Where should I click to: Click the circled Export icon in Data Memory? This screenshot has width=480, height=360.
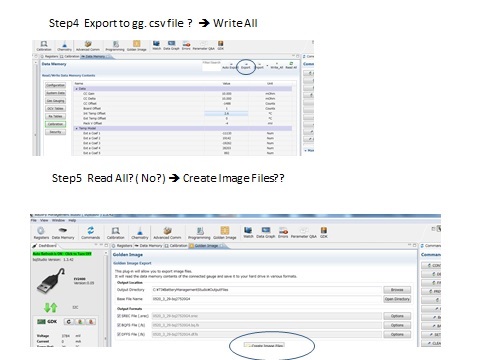(246, 66)
